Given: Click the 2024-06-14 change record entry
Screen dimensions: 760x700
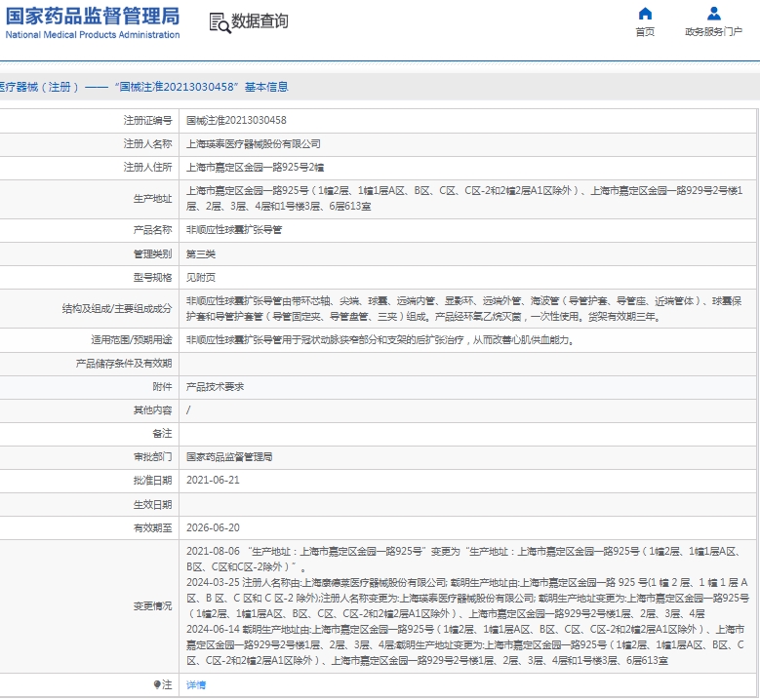Looking at the screenshot, I should point(465,644).
